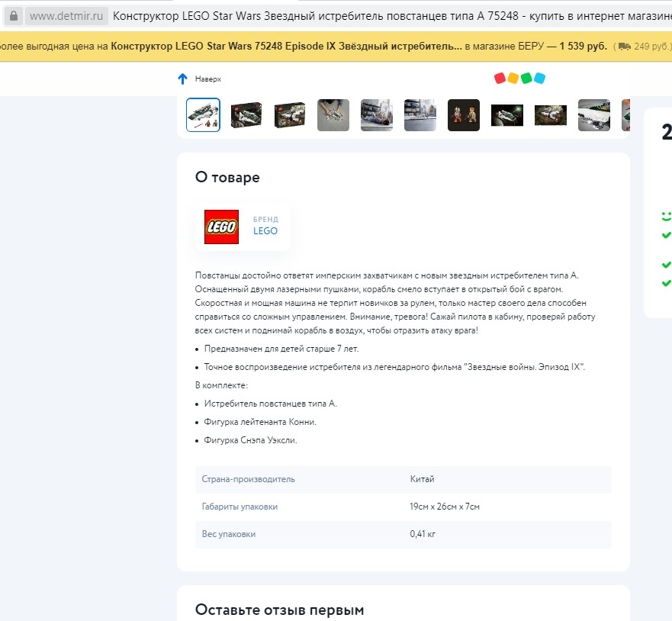Select the ninth thumbnail of fighter over terrain
The height and width of the screenshot is (621, 672).
click(x=550, y=115)
